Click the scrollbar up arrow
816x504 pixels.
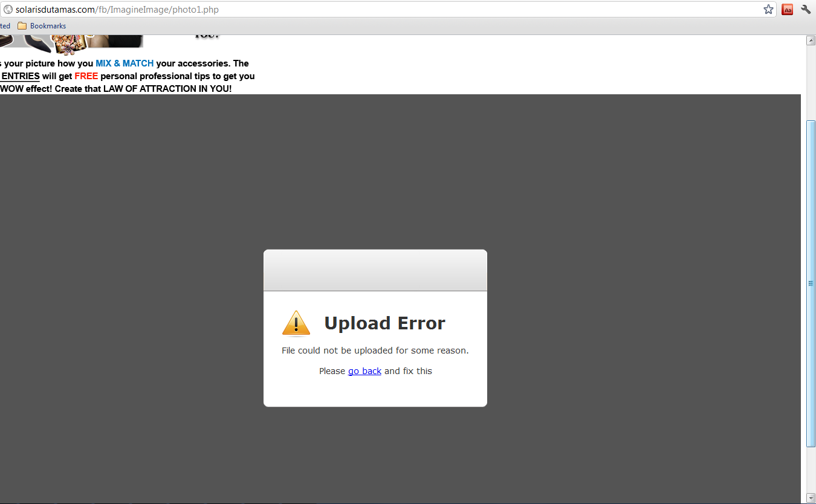(811, 40)
